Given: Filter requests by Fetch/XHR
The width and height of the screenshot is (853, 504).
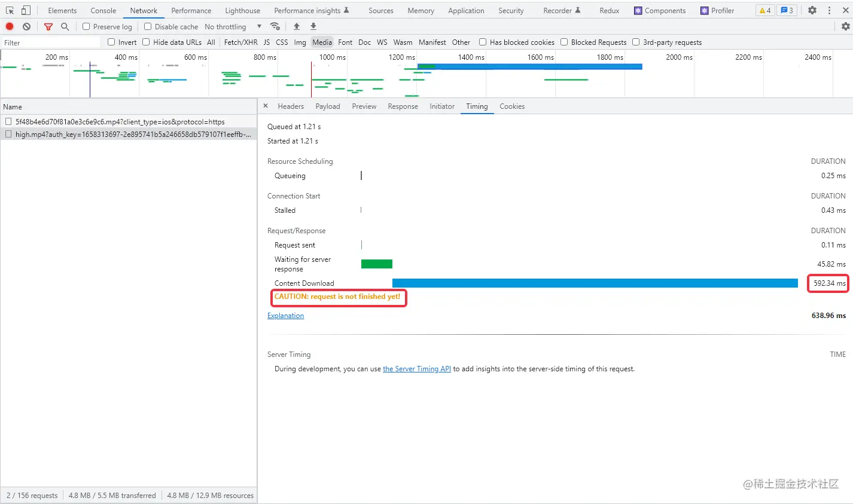Looking at the screenshot, I should point(241,42).
